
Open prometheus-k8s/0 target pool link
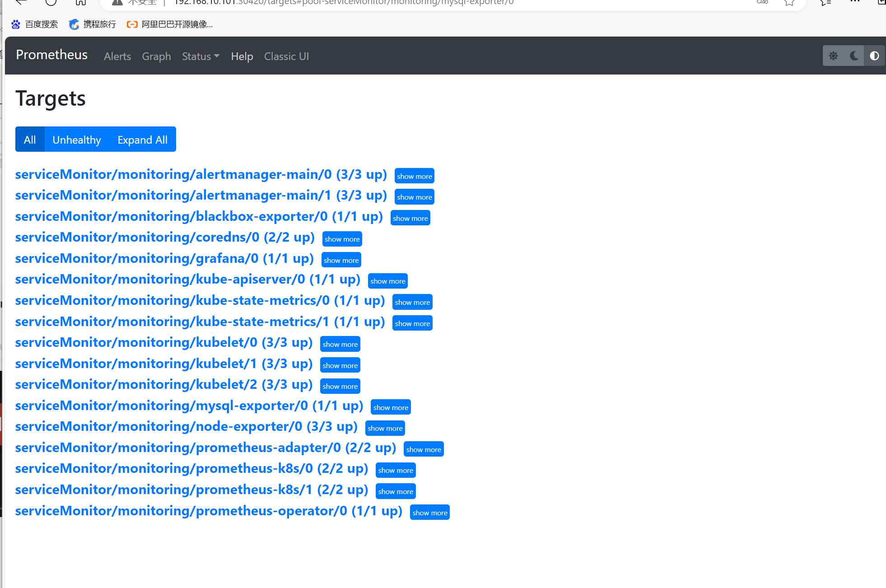(x=191, y=469)
